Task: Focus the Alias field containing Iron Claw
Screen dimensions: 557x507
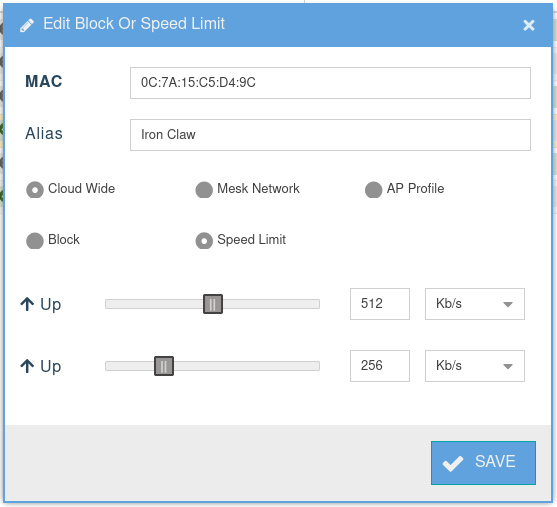Action: [x=330, y=135]
